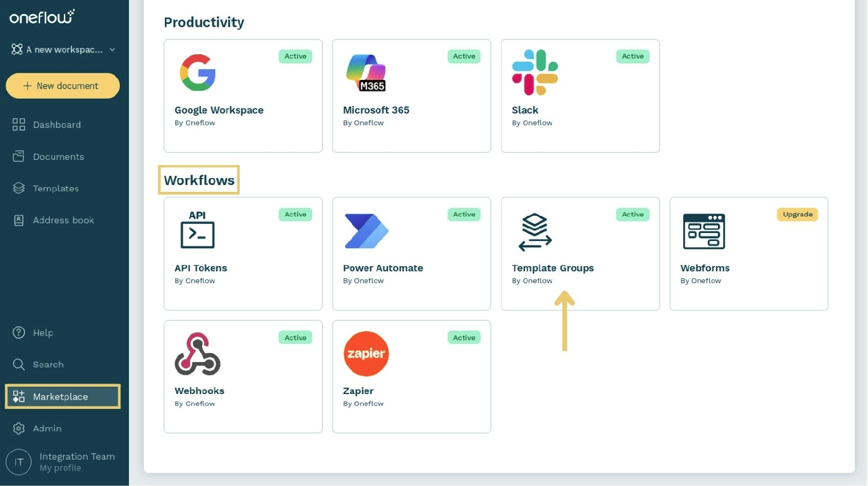Click Active badge on Template Groups

(633, 214)
